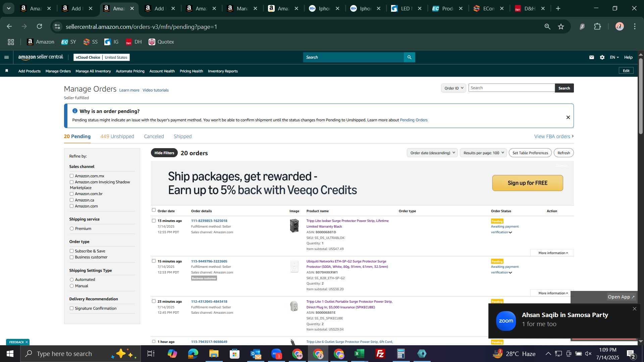644x362 pixels.
Task: Click the bookmarks apps grid icon
Action: tap(11, 42)
